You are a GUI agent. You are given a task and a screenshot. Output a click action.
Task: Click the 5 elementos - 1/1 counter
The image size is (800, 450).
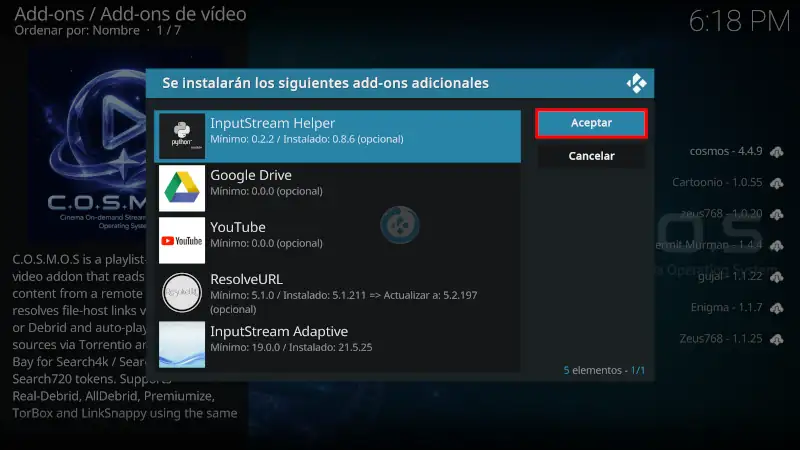pos(604,370)
